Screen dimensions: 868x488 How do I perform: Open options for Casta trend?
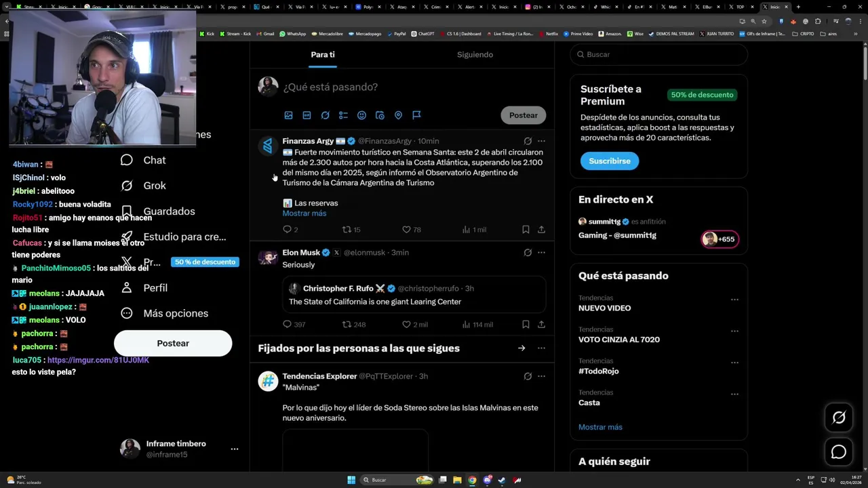point(734,394)
